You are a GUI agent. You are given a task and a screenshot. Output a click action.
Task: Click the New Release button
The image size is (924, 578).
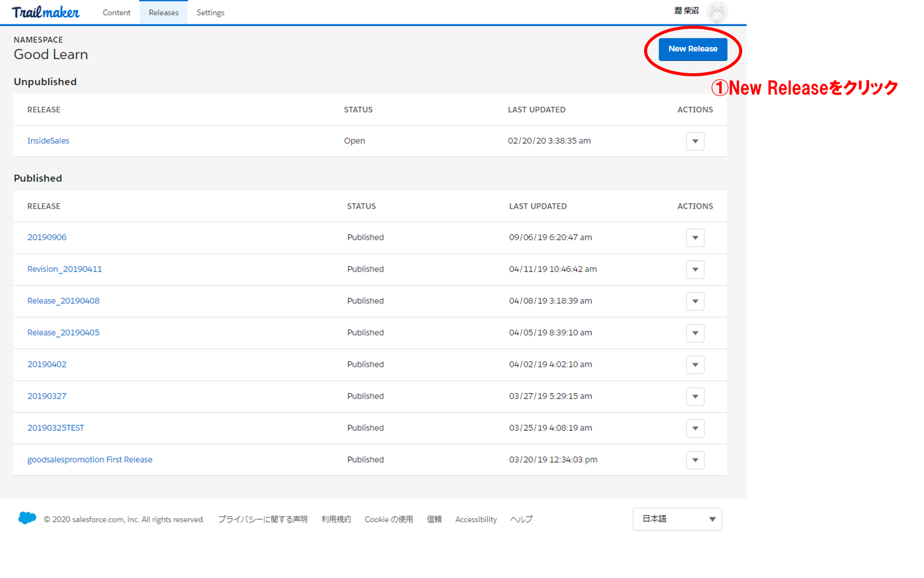[x=693, y=49]
